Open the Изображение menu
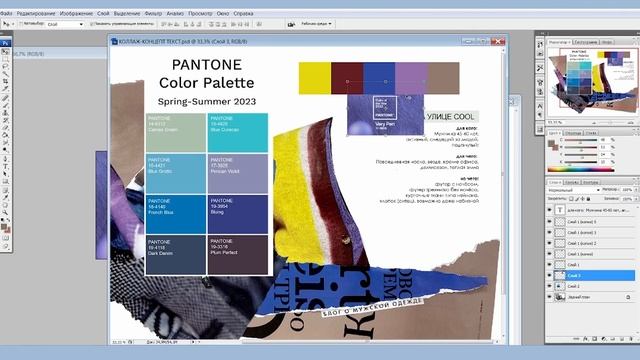Image resolution: width=640 pixels, height=360 pixels. point(76,13)
